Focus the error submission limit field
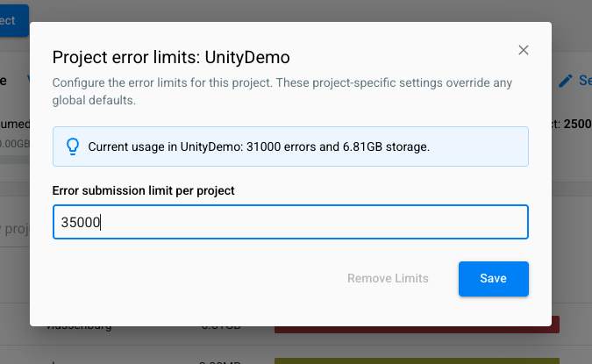This screenshot has height=364, width=592. (289, 222)
